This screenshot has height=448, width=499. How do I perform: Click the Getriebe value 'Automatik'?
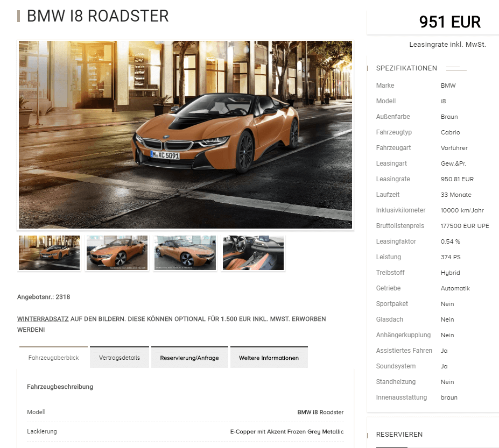pyautogui.click(x=455, y=288)
